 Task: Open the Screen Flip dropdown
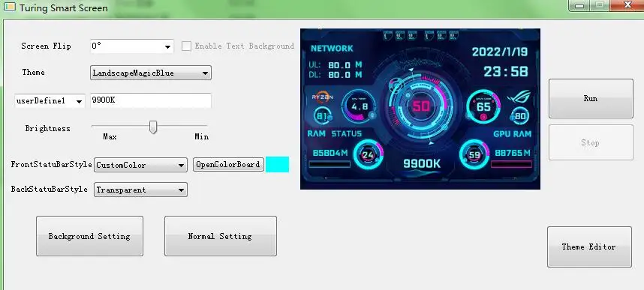[x=132, y=46]
